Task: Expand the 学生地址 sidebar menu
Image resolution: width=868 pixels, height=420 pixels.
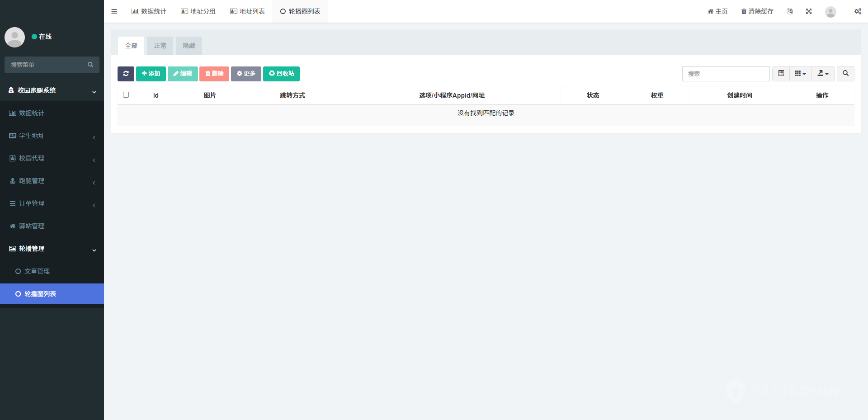Action: (52, 136)
